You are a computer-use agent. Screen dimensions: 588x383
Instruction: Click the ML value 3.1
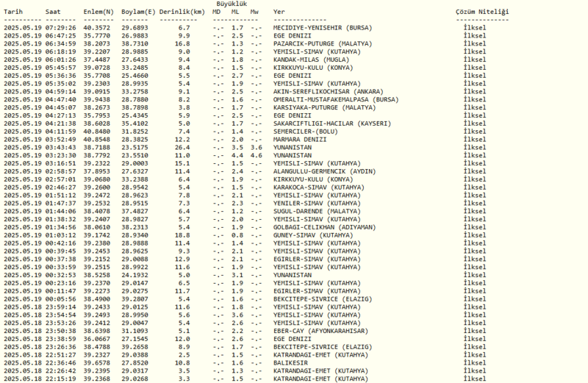pos(237,275)
